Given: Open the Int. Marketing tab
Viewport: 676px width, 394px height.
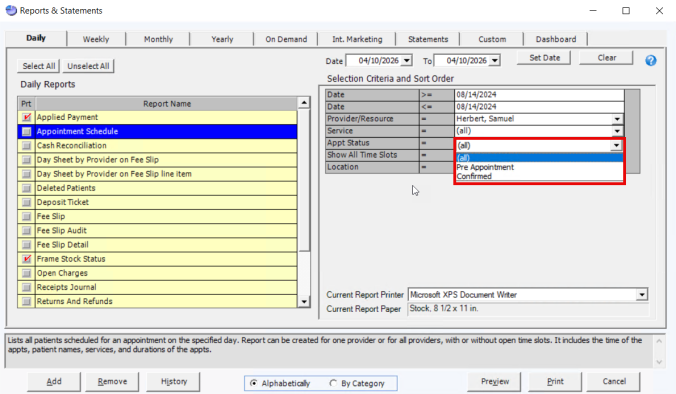Looking at the screenshot, I should pyautogui.click(x=357, y=39).
